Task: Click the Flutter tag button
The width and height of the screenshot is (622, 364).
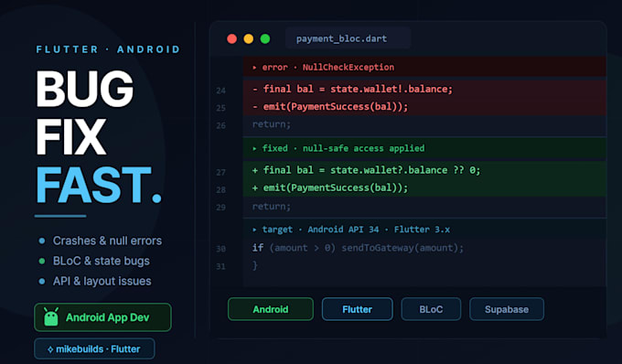Action: point(357,309)
